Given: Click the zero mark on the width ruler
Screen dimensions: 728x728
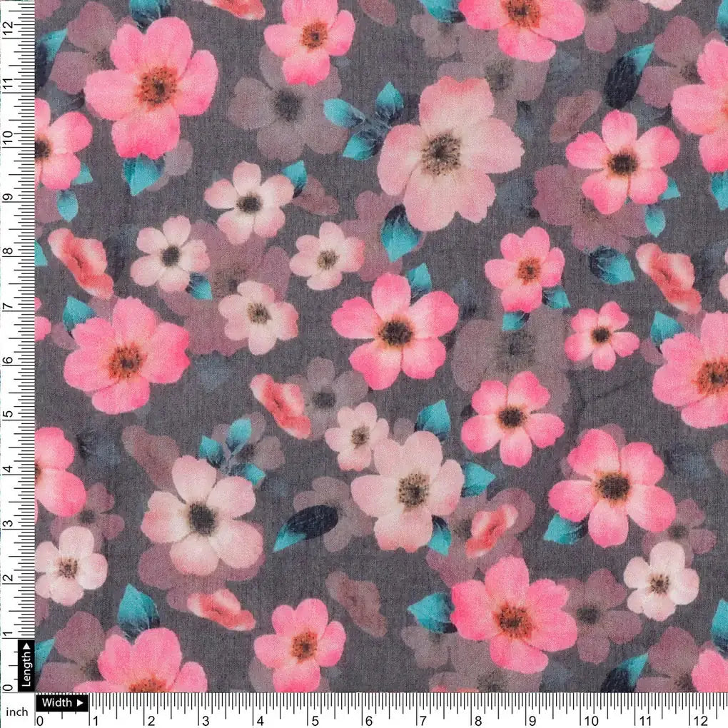Looking at the screenshot, I should point(40,719).
